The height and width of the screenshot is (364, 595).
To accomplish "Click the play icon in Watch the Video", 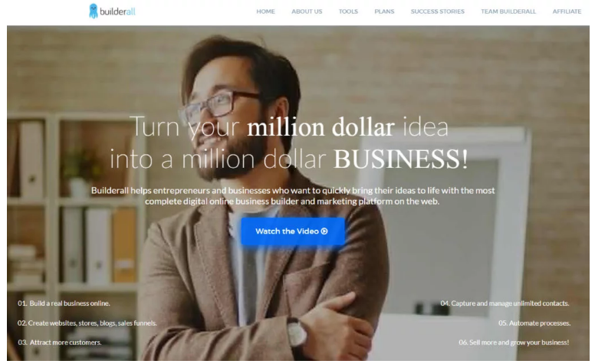I will [x=324, y=231].
